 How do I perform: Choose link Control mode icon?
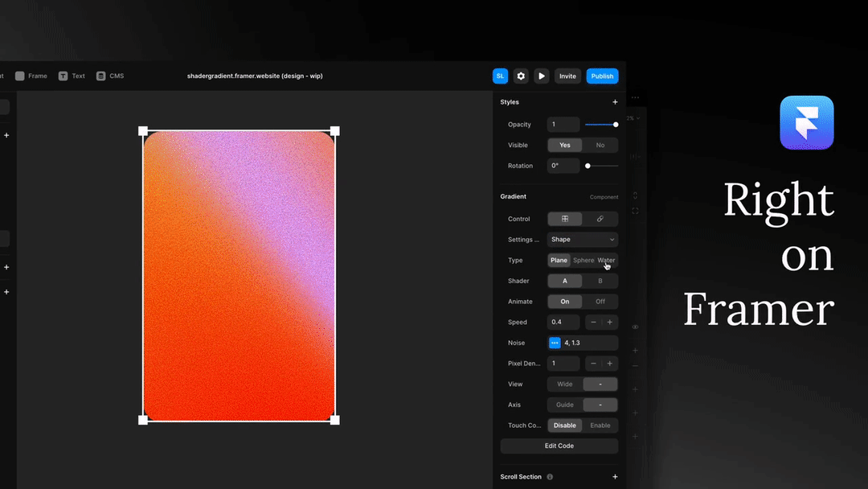(600, 219)
